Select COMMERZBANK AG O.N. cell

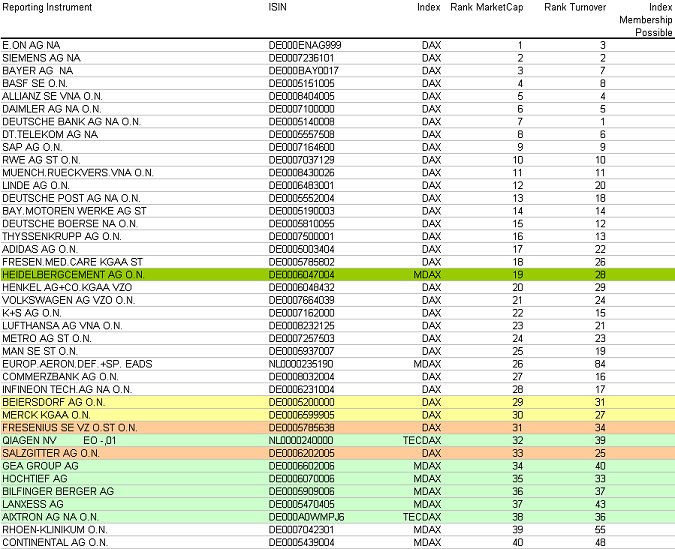(x=60, y=377)
